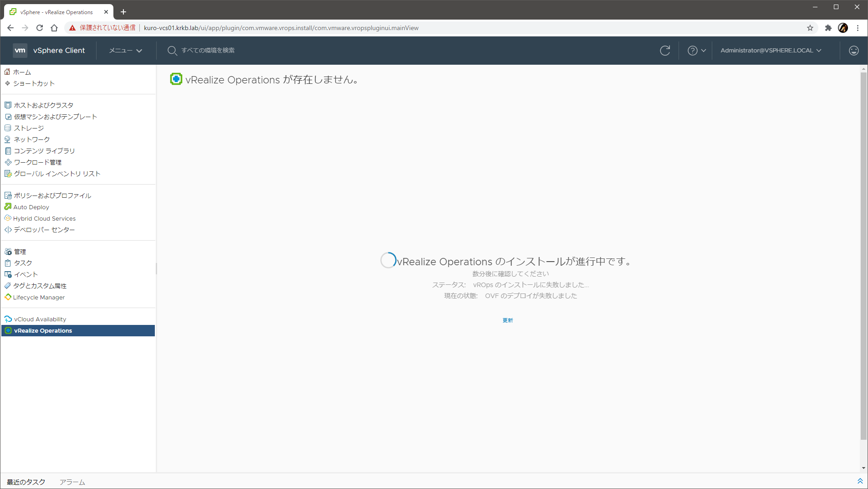Switch to the アラーム tab
Screen dimensions: 868x489
72,482
